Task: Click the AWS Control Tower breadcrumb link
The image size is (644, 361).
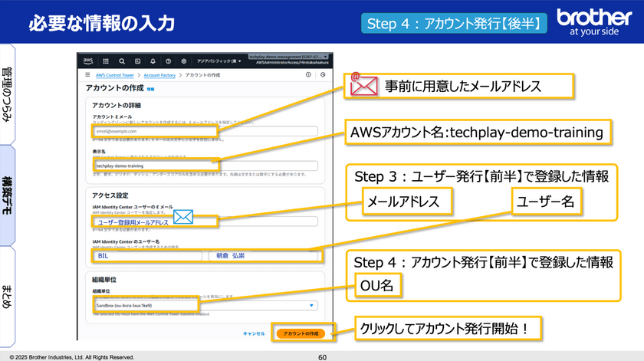Action: click(x=116, y=75)
